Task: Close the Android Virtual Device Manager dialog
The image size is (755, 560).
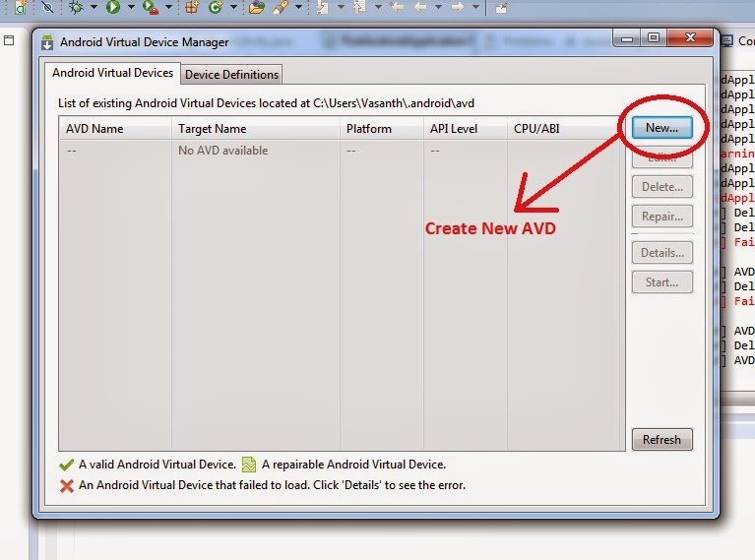Action: point(690,38)
